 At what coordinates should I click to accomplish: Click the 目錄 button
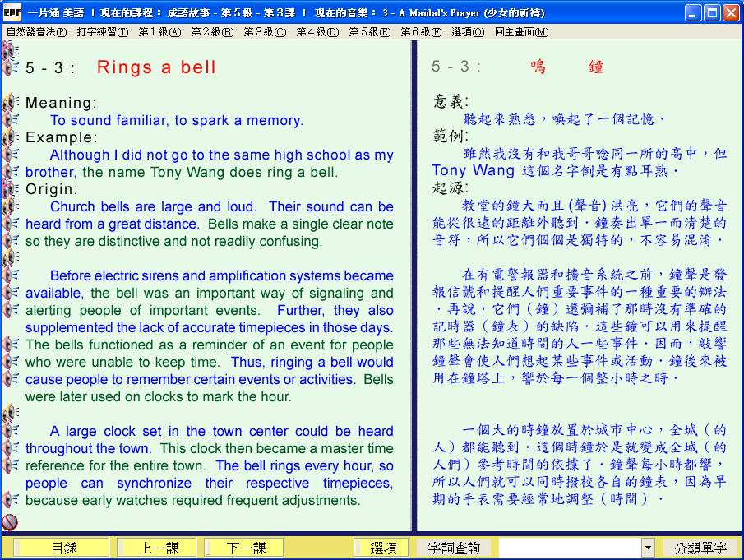(62, 548)
